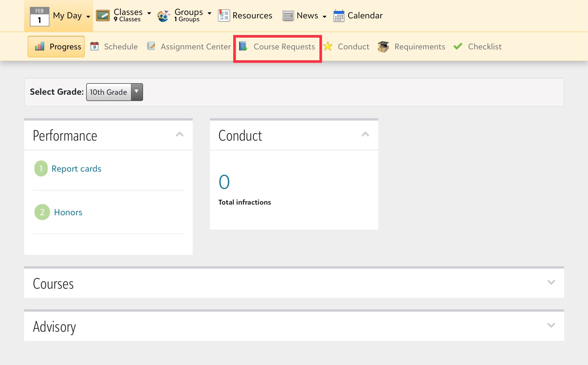Click the Groups paint palette icon

pos(163,16)
